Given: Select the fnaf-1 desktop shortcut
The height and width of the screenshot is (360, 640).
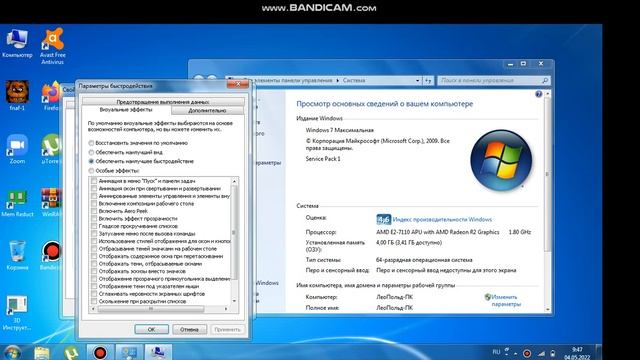Looking at the screenshot, I should [x=17, y=96].
